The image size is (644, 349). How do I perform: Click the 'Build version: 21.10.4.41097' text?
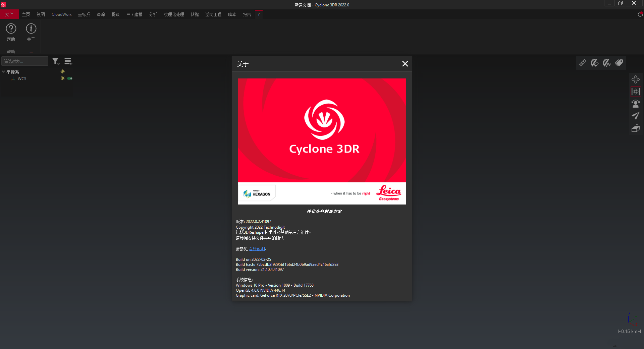pos(260,270)
